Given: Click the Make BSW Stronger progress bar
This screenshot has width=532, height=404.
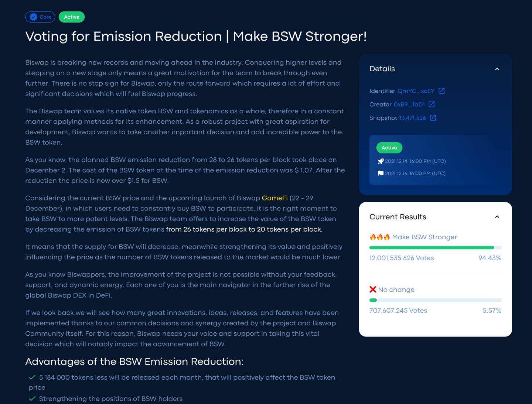Looking at the screenshot, I should 435,247.
